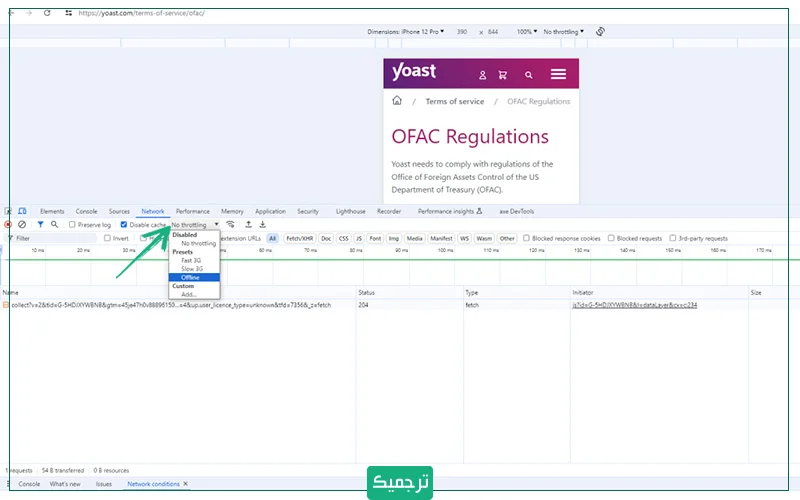Toggle the device toolbar icon in DevTools

pyautogui.click(x=22, y=211)
